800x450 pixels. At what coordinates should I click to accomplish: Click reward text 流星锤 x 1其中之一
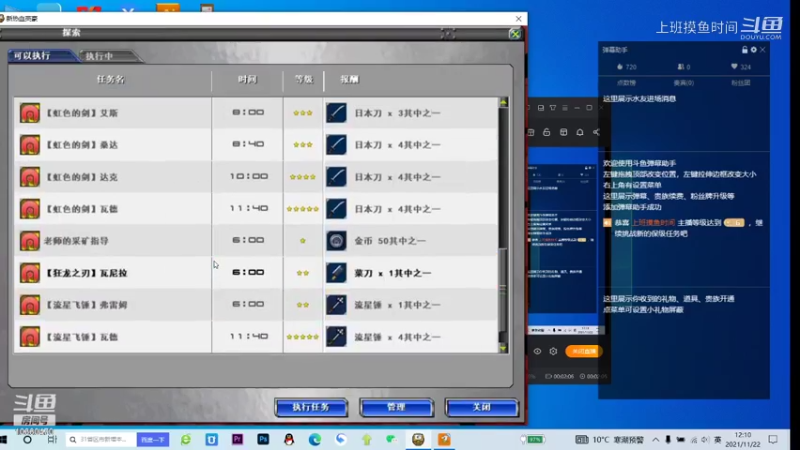(x=397, y=305)
